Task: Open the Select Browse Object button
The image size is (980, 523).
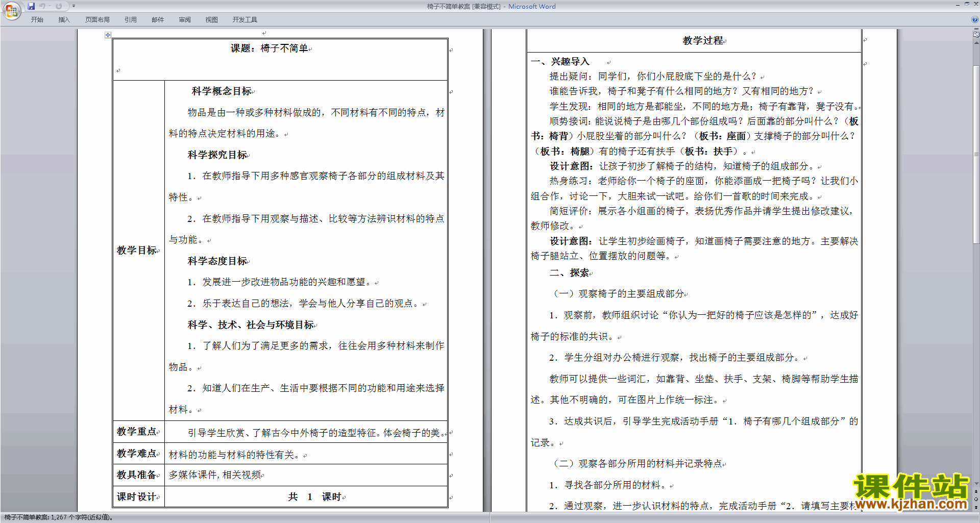Action: pos(976,500)
